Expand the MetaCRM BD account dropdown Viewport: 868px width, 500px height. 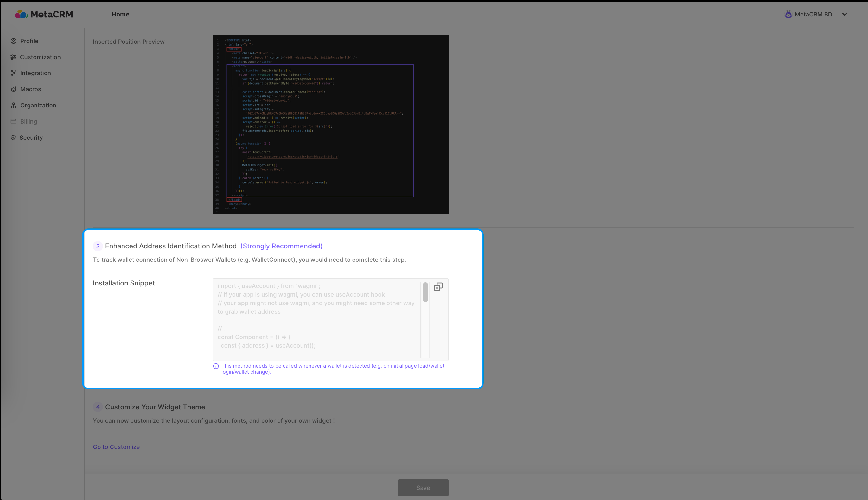point(844,15)
